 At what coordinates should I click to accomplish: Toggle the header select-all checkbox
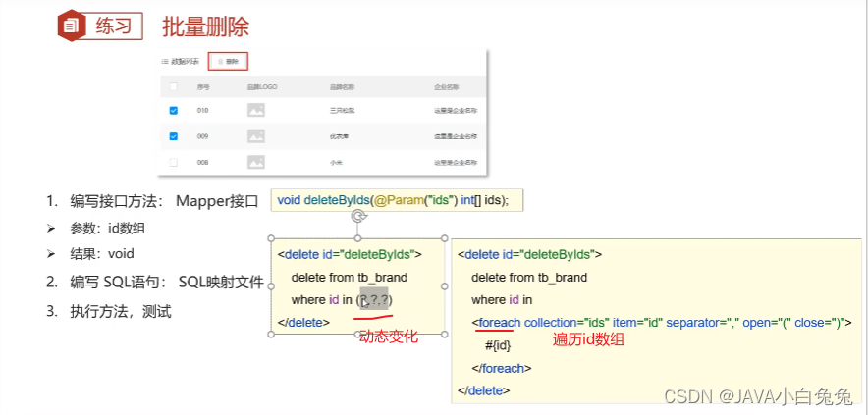pos(173,87)
